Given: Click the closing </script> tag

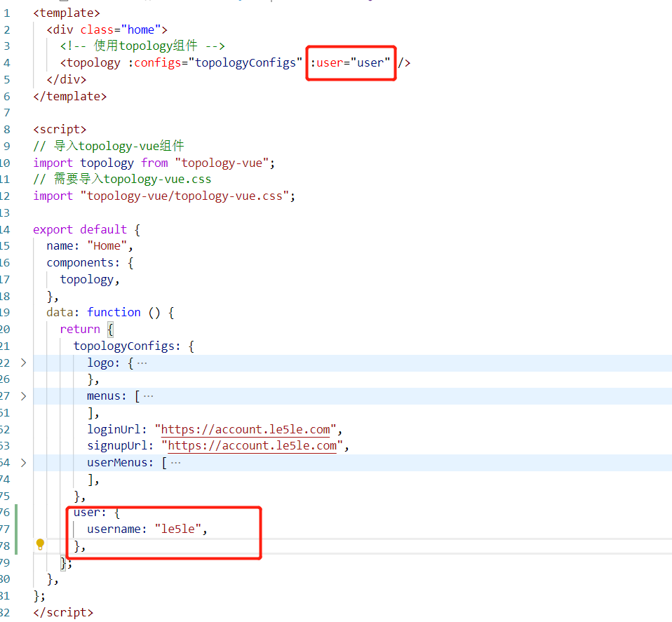Looking at the screenshot, I should pyautogui.click(x=63, y=613).
